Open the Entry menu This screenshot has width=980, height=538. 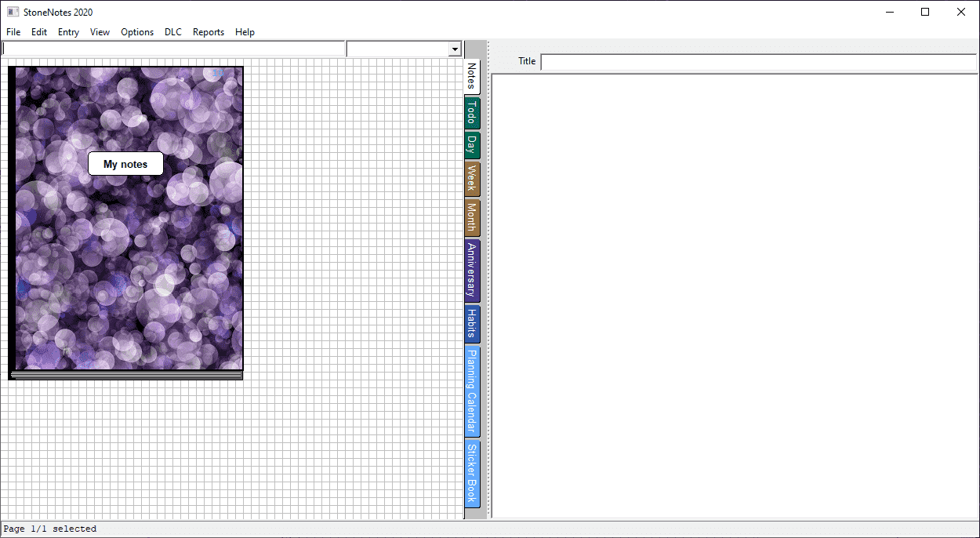coord(68,32)
